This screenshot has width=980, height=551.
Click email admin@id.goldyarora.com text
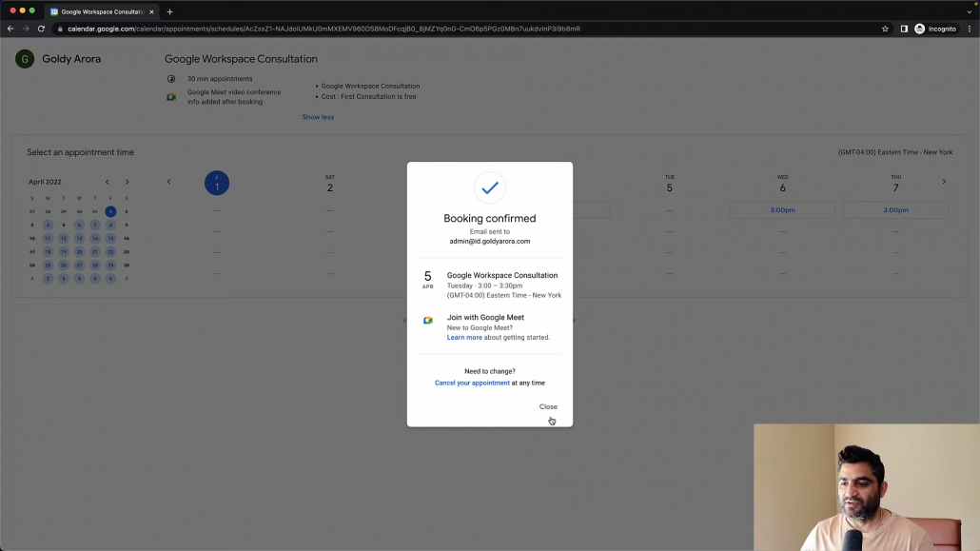point(490,242)
